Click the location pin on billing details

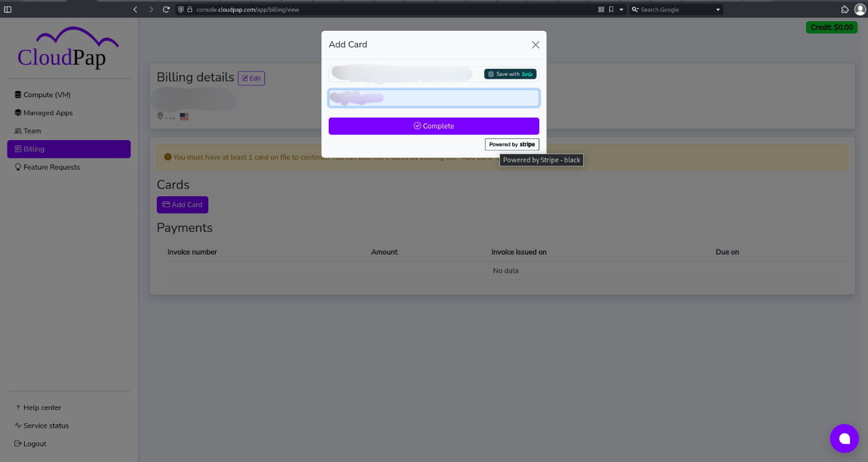tap(160, 116)
